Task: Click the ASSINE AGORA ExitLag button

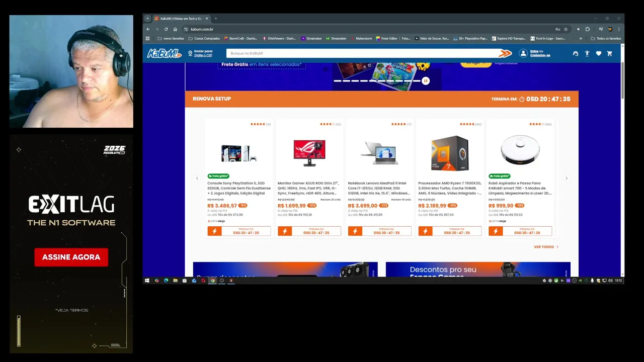Action: (71, 257)
